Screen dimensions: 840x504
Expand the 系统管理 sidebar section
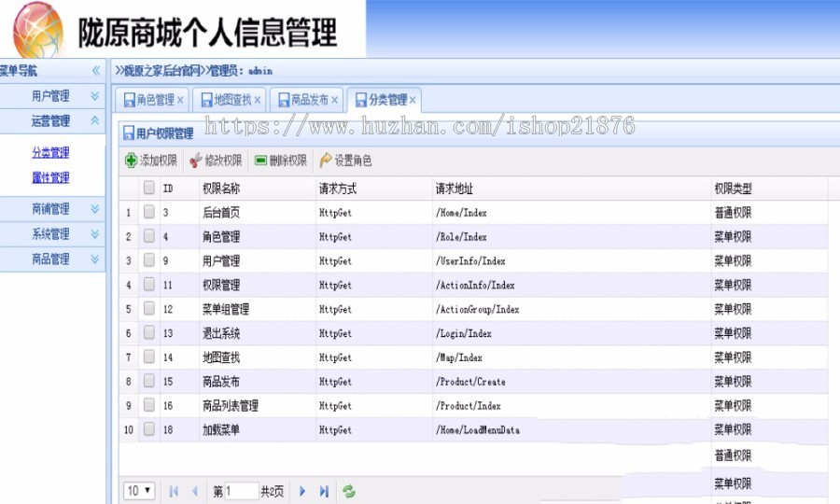tap(95, 234)
